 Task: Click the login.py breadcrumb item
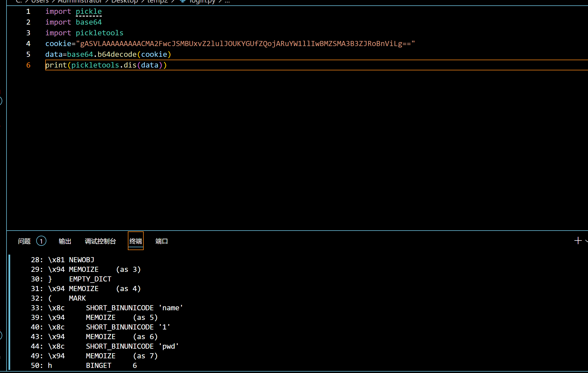(202, 1)
